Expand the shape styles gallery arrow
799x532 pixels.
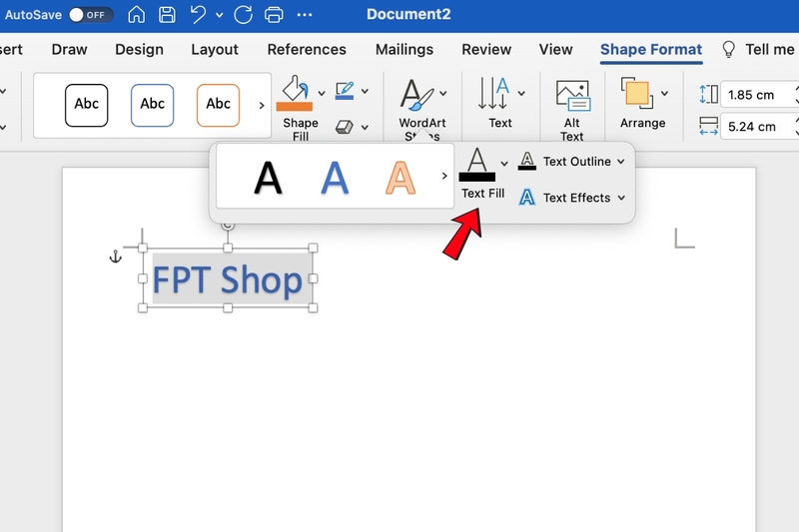coord(262,106)
